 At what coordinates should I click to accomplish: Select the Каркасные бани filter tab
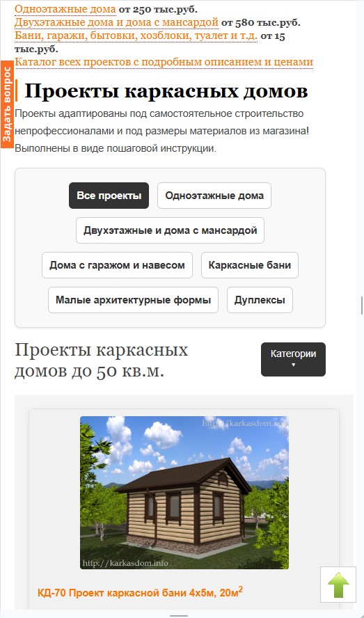tap(250, 265)
